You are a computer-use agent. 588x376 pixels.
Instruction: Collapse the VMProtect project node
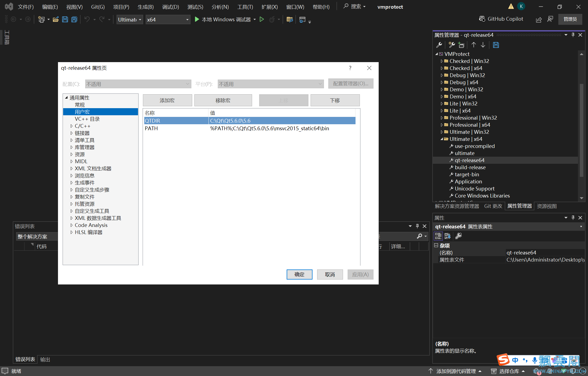(436, 54)
